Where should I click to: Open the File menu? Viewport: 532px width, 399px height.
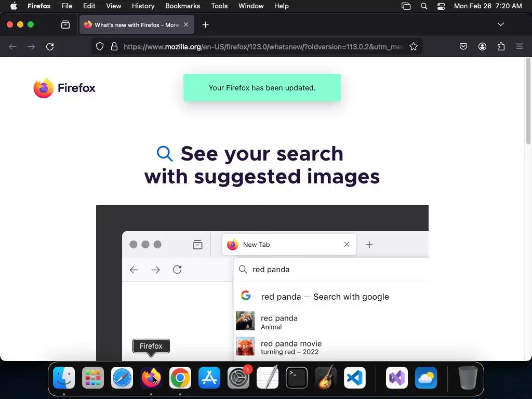pyautogui.click(x=67, y=6)
